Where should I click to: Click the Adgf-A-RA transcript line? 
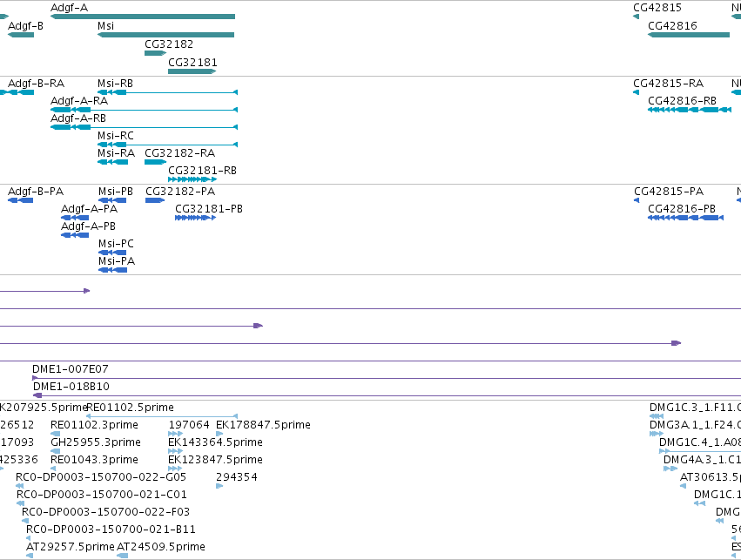pos(145,110)
